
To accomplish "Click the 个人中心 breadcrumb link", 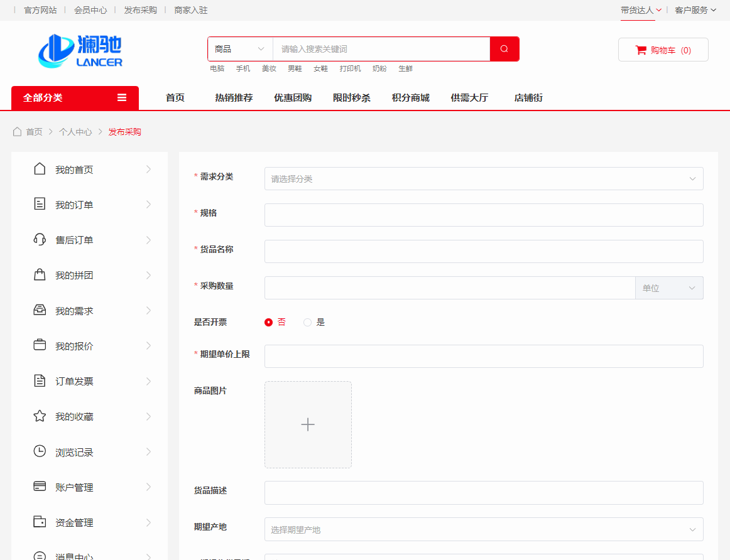I will (x=75, y=132).
